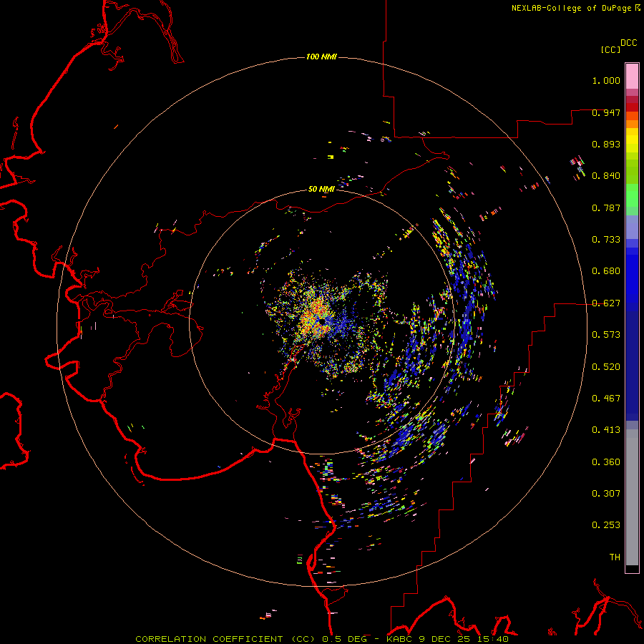The image size is (644, 644).
Task: Pick the orange segment of the color bar
Action: click(632, 124)
